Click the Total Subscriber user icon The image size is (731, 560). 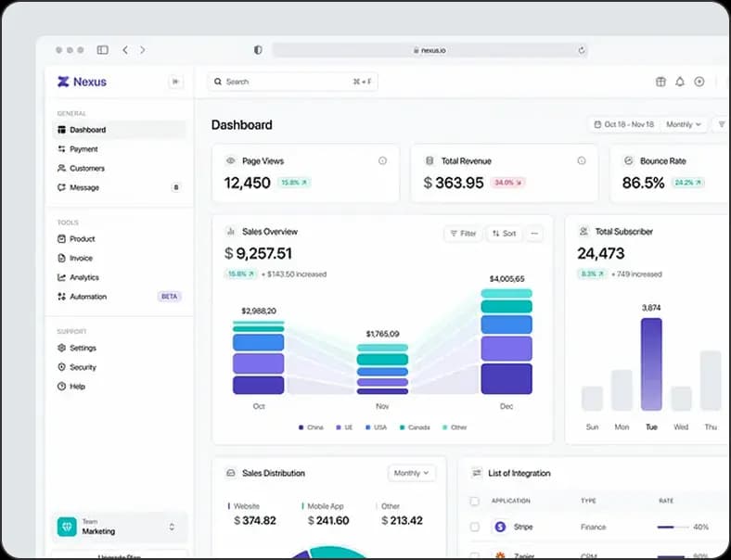coord(584,231)
